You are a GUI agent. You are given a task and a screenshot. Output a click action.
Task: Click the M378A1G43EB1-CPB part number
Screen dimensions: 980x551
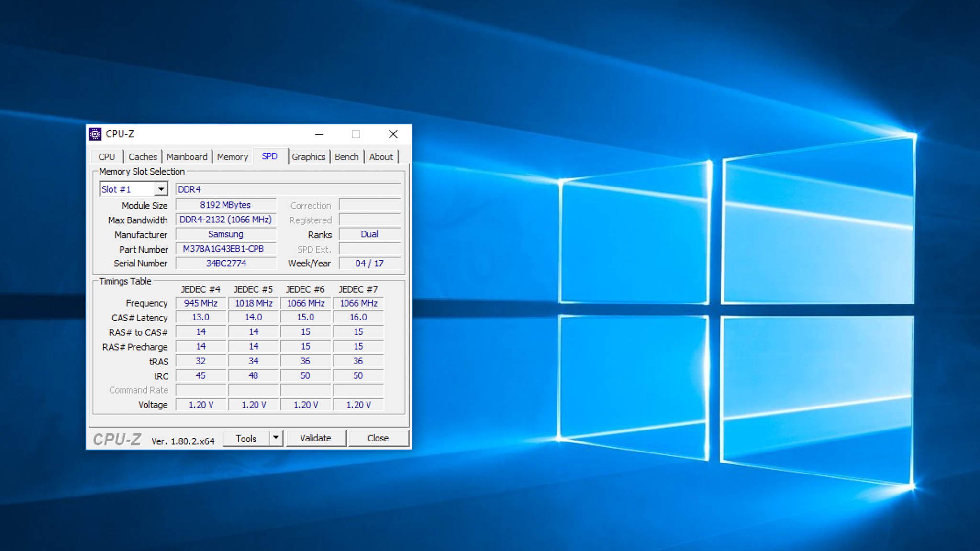226,249
